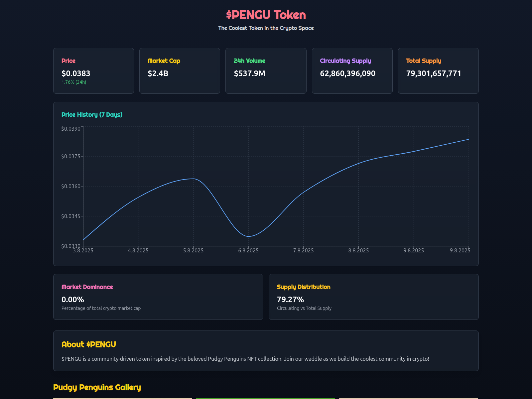Viewport: 532px width, 399px height.
Task: Click the 62,860,396,090 supply value
Action: 348,73
